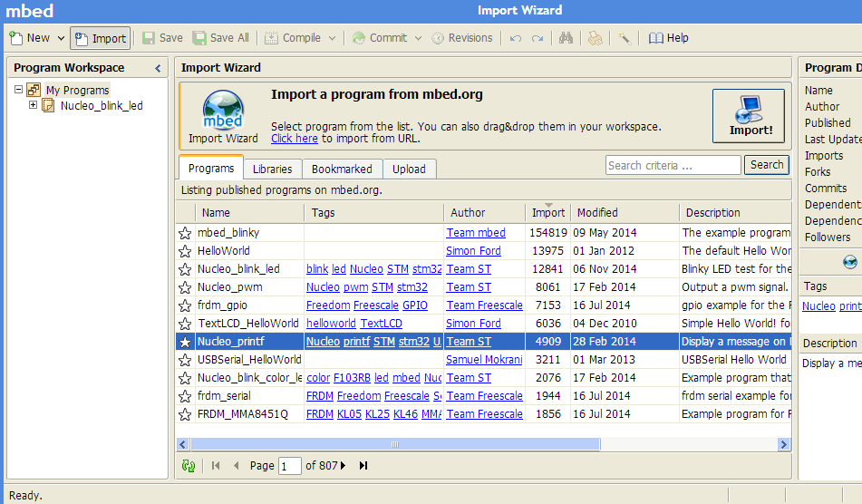Click the GPIO tag link
Screen dimensions: 862x504
pos(415,305)
